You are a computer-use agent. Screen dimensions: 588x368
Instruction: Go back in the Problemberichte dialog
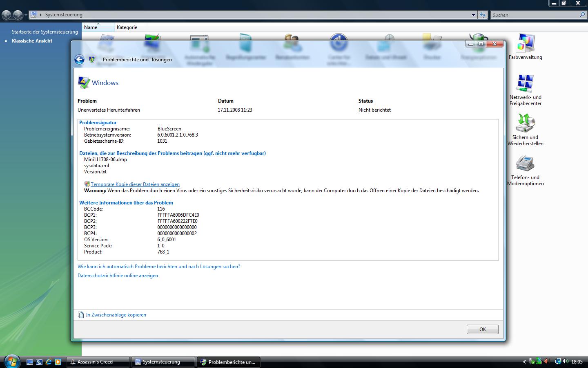click(79, 60)
